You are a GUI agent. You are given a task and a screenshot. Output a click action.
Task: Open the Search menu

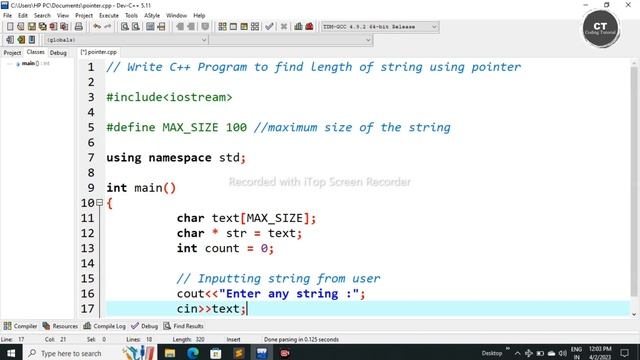point(42,16)
